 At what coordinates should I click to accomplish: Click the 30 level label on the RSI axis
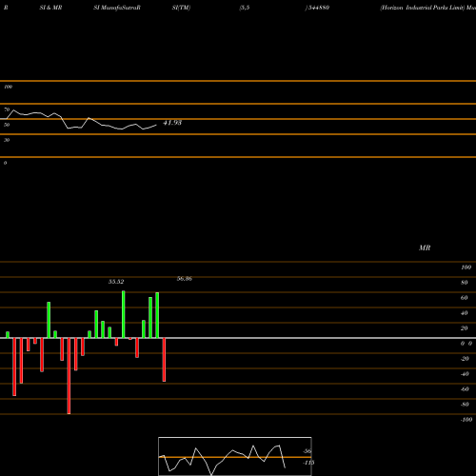click(7, 140)
